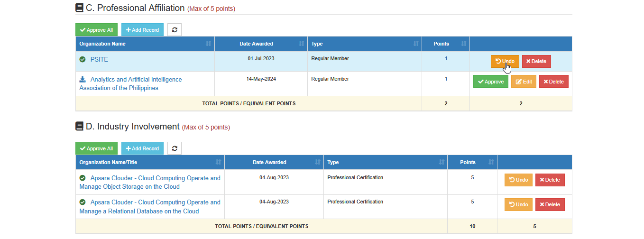
Task: Click check icon beside Object Storage certification
Action: [x=83, y=178]
